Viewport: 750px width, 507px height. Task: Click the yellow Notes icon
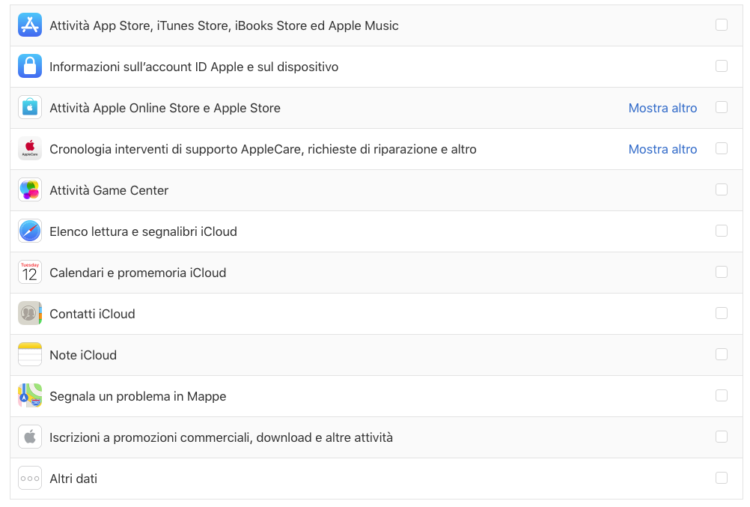[x=30, y=354]
